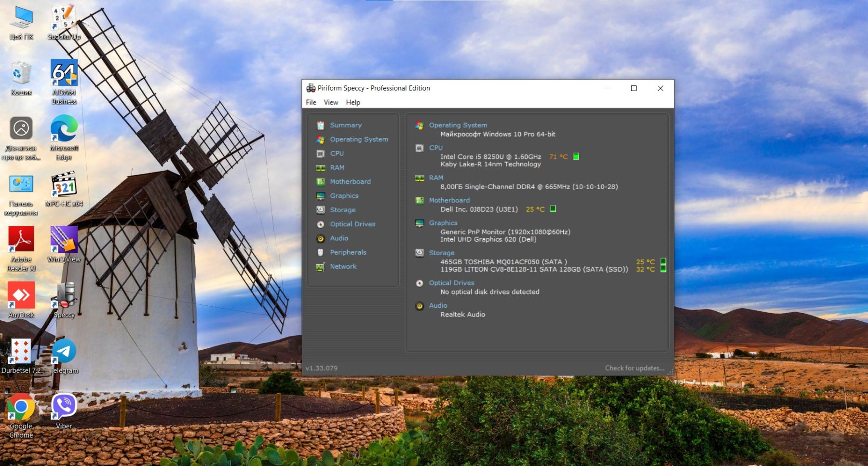Screen dimensions: 868x466
Task: Maximize the Speccy window
Action: 634,88
